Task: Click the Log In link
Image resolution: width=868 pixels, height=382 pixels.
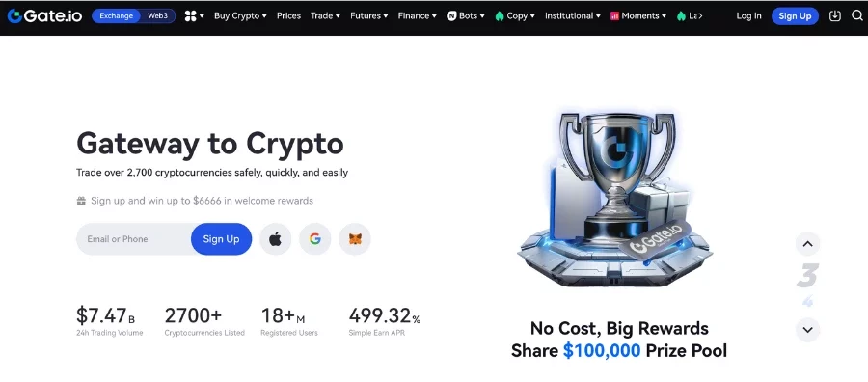Action: pyautogui.click(x=748, y=16)
